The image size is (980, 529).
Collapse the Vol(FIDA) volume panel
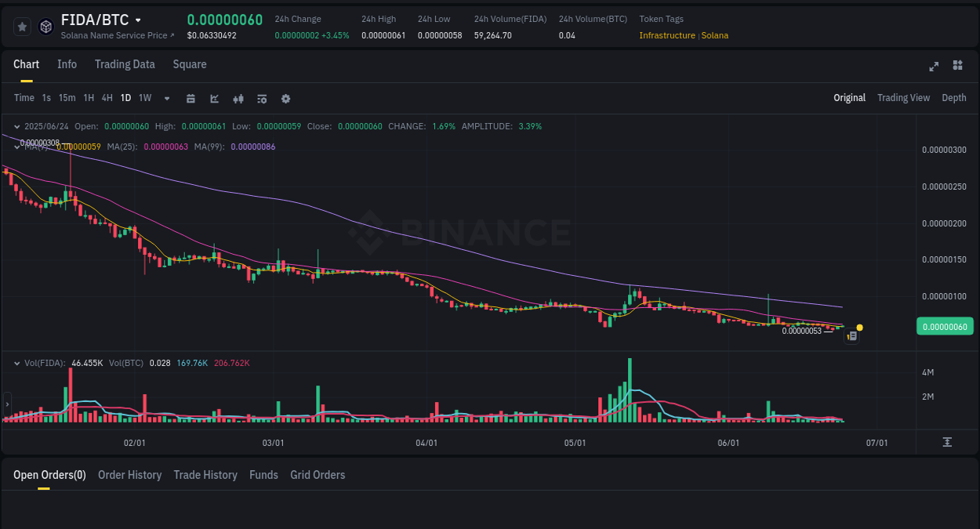click(17, 363)
